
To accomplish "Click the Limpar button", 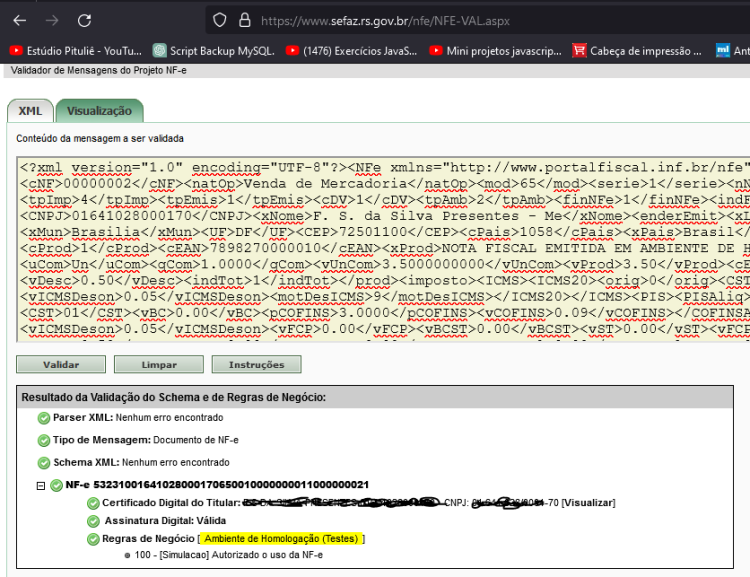I will [x=159, y=365].
